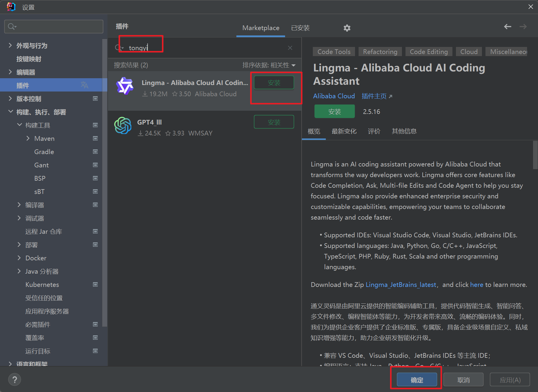This screenshot has height=392, width=538.
Task: Click the back navigation arrow
Action: point(507,27)
